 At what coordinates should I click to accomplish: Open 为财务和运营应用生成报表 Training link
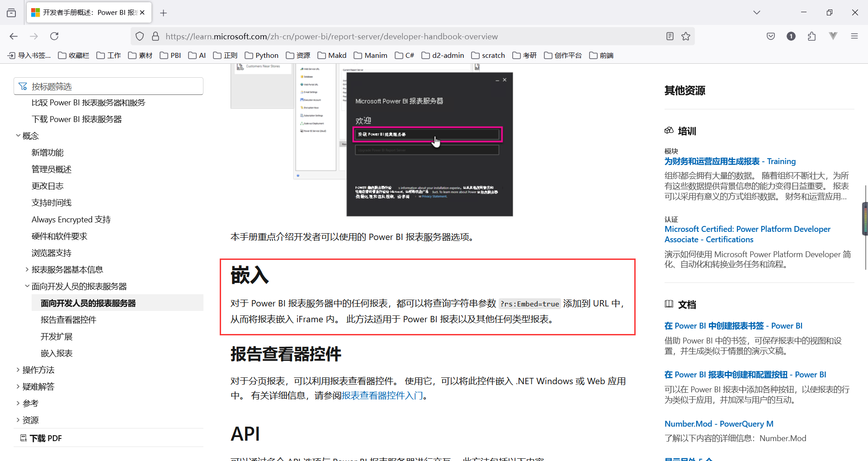(x=730, y=161)
